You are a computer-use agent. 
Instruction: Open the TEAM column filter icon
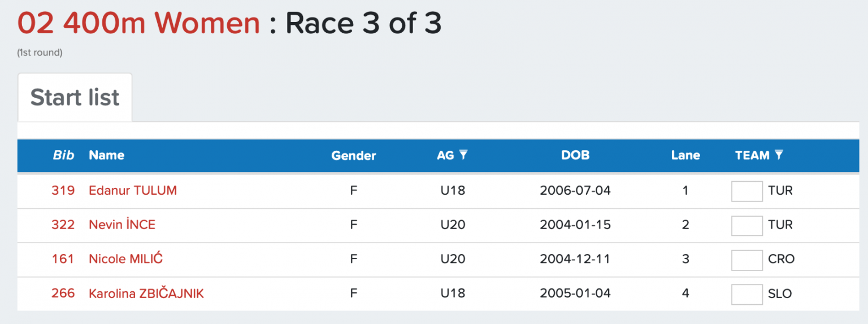(779, 155)
